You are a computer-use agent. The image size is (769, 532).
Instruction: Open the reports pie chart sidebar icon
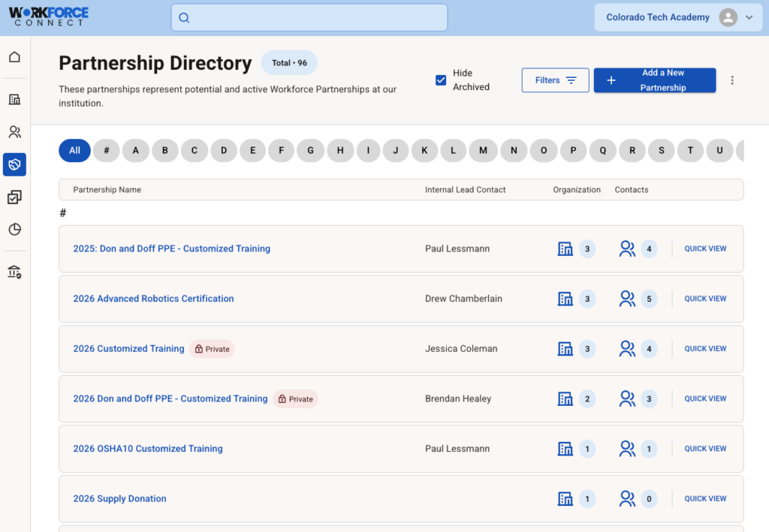pos(14,230)
